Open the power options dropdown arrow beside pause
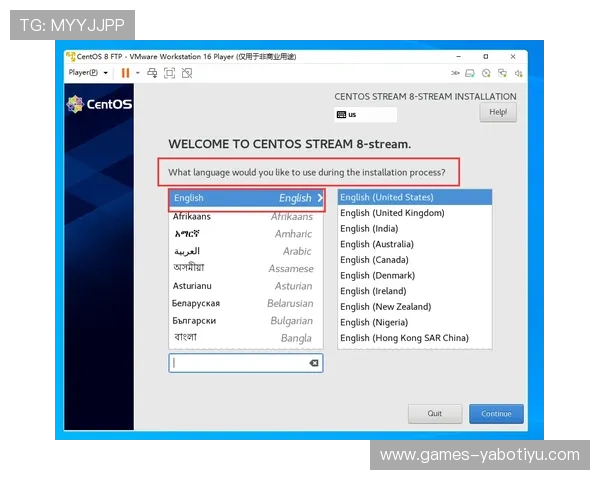 pyautogui.click(x=138, y=73)
